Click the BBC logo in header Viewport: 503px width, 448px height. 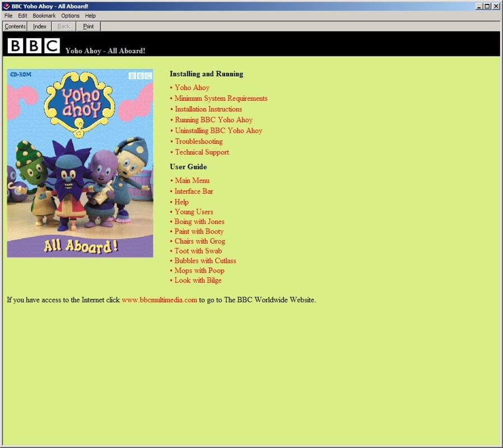click(34, 45)
